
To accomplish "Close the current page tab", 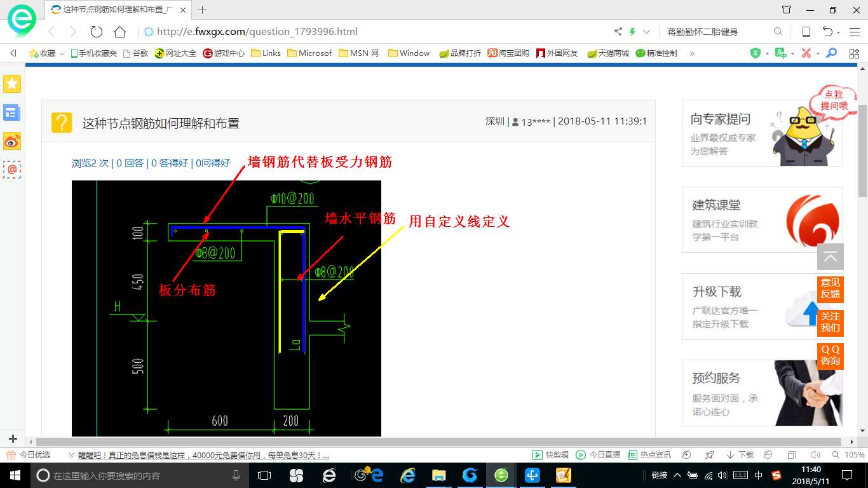I will click(x=182, y=10).
